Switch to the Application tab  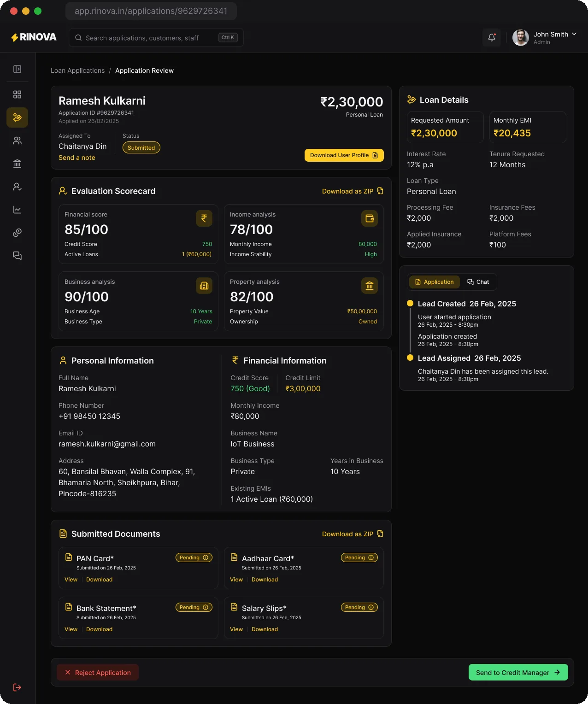click(x=435, y=282)
